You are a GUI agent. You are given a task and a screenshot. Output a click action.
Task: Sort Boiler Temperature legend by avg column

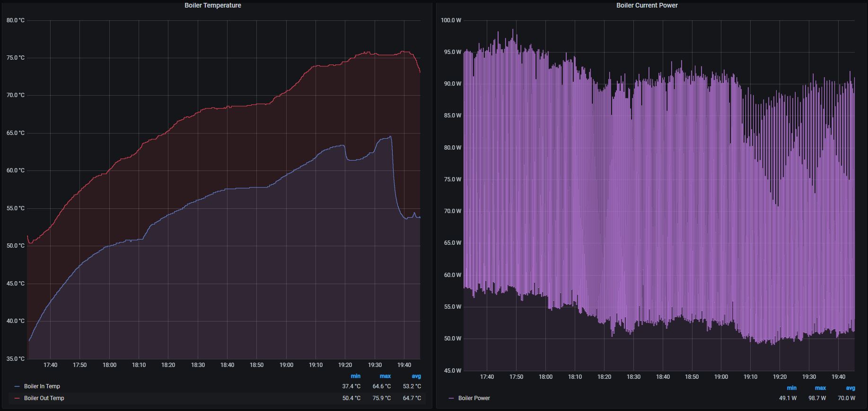416,376
